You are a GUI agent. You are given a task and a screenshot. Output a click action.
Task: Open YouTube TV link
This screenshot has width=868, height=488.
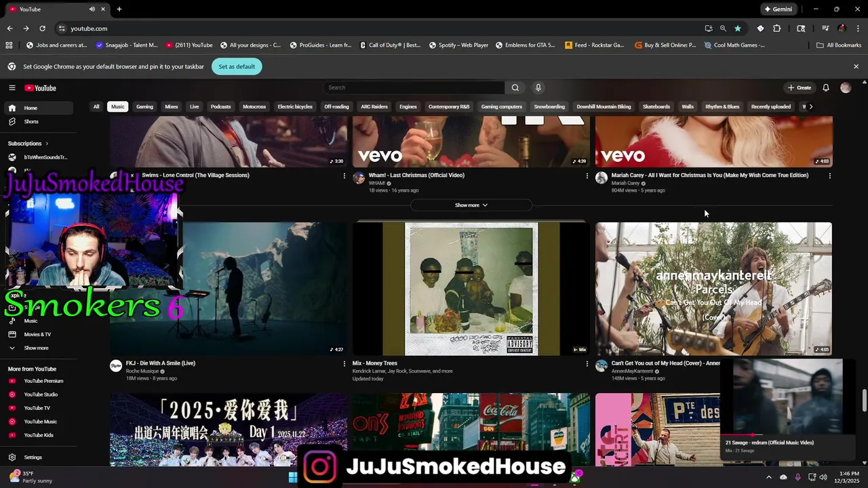coord(37,408)
